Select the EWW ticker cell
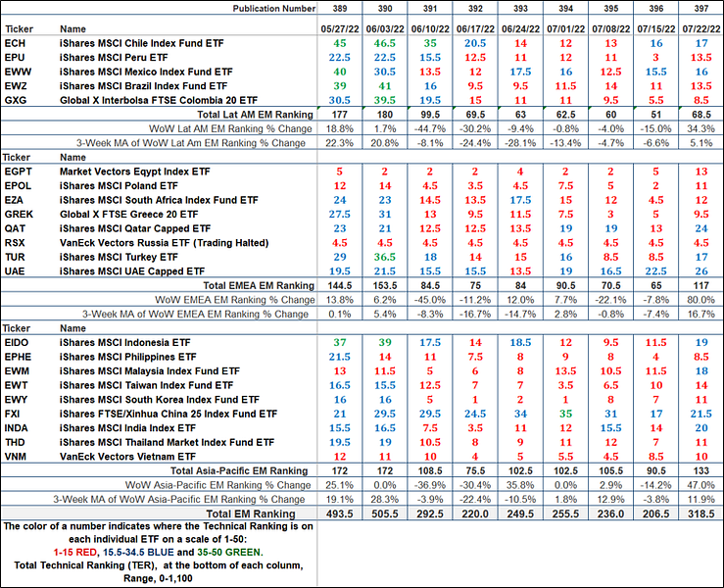 click(x=18, y=73)
